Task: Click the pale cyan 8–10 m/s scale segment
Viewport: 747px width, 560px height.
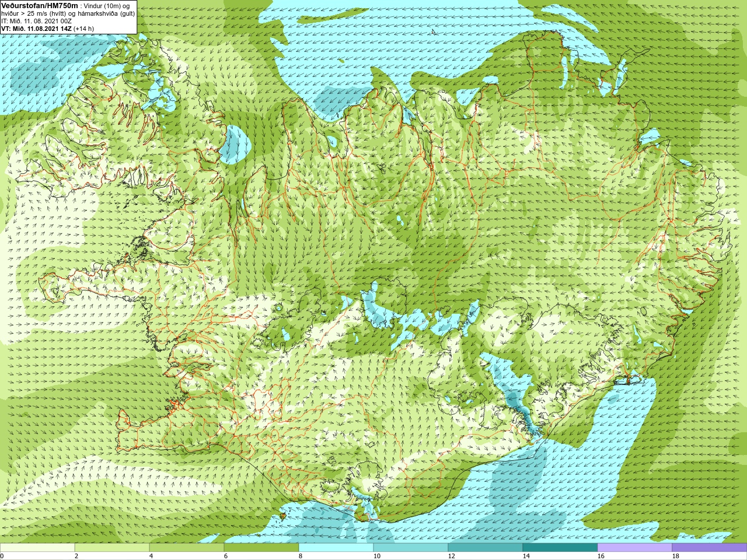Action: pos(336,548)
